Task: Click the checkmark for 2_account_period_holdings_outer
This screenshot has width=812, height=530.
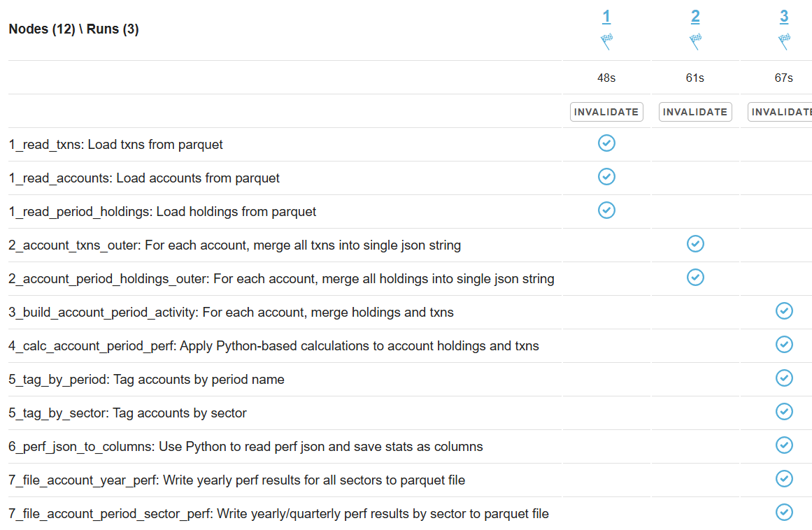Action: (x=695, y=278)
